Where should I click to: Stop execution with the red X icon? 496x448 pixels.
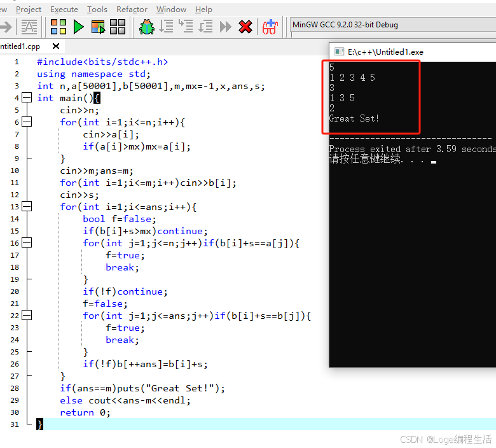[245, 27]
